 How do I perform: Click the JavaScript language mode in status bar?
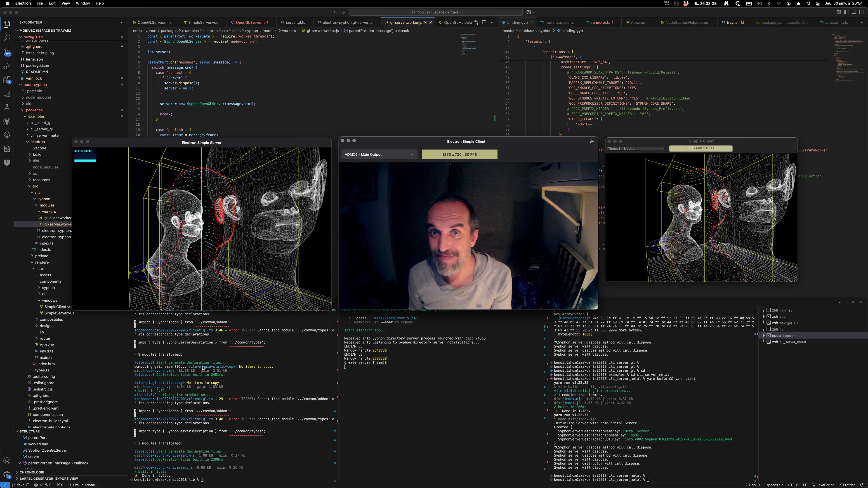[x=825, y=485]
